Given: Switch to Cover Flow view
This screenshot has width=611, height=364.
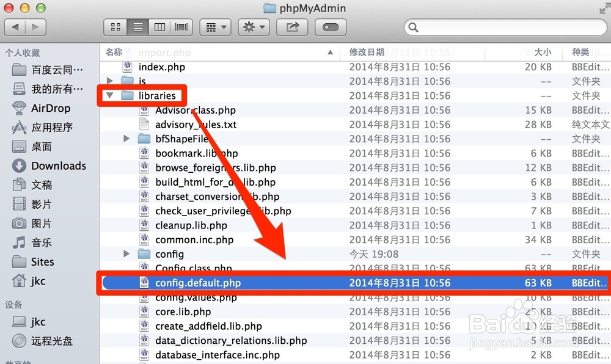Looking at the screenshot, I should pyautogui.click(x=181, y=27).
